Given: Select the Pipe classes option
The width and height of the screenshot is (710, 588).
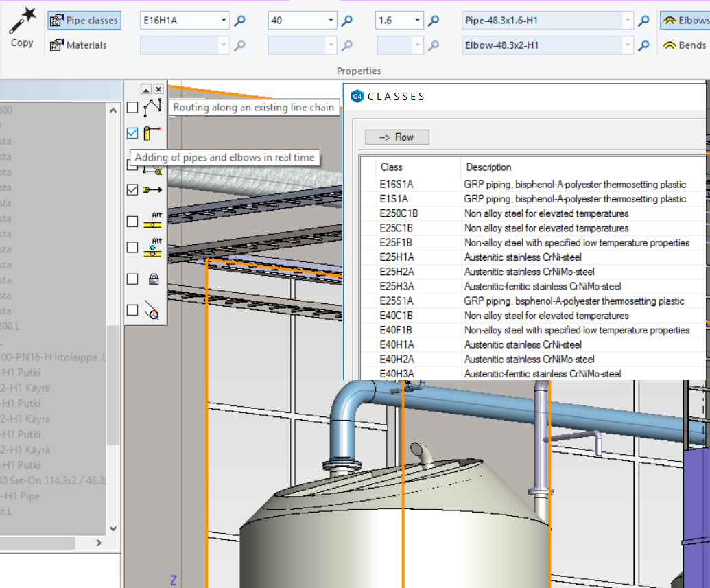Looking at the screenshot, I should (x=84, y=21).
